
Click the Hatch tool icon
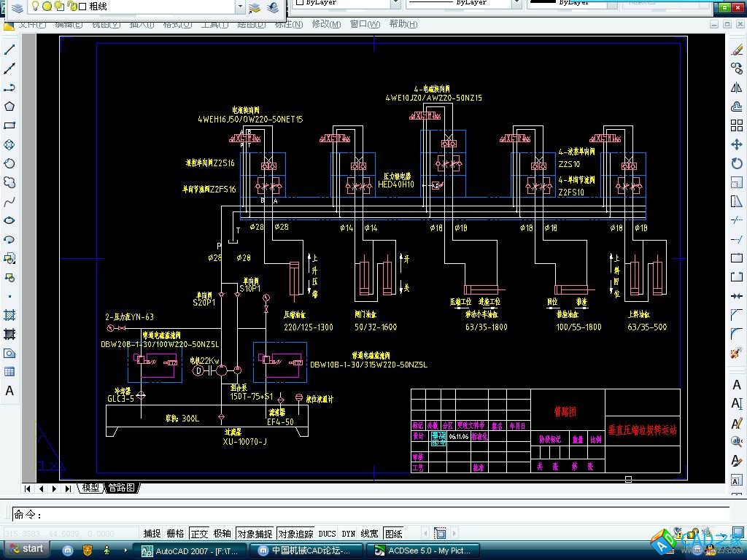9,315
